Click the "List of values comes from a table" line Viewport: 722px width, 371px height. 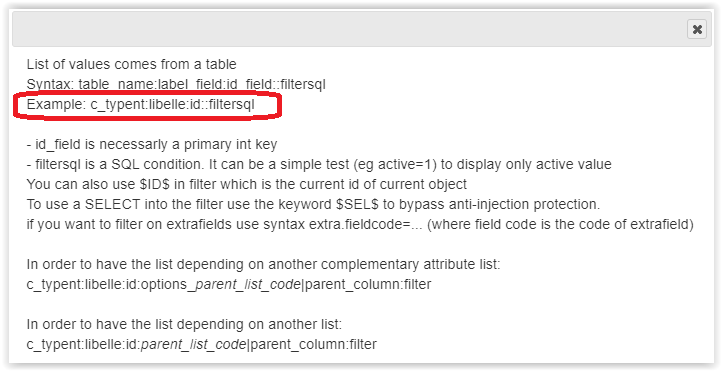132,64
